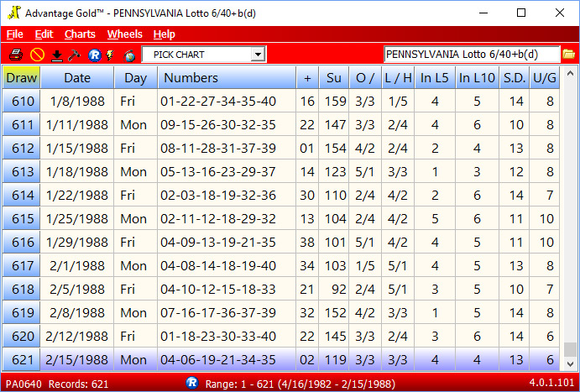Image resolution: width=580 pixels, height=392 pixels.
Task: Click the In L10 column header
Action: tap(477, 78)
